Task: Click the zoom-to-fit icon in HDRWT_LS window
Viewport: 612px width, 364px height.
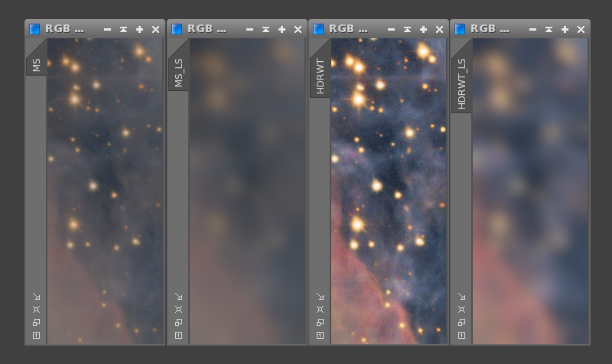Action: [x=461, y=310]
